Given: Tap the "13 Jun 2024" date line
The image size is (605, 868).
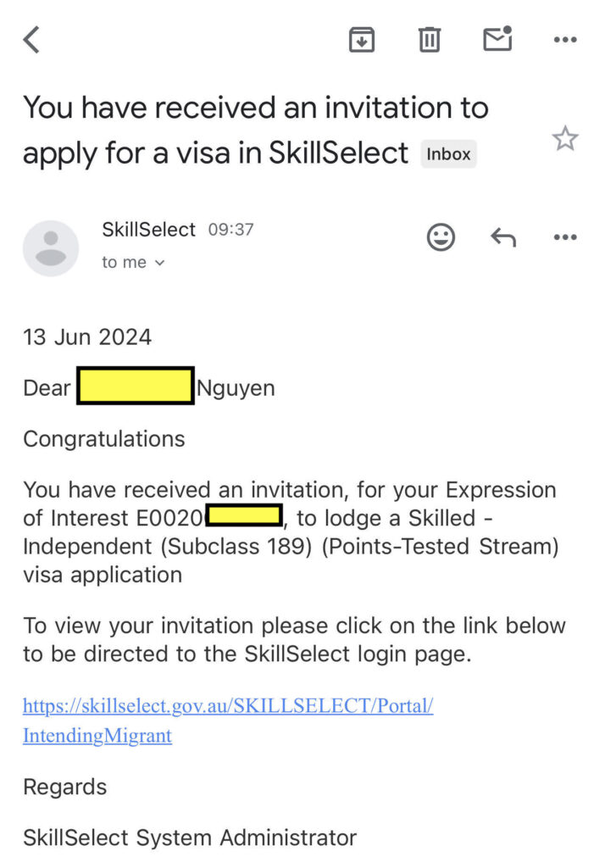Looking at the screenshot, I should point(87,337).
